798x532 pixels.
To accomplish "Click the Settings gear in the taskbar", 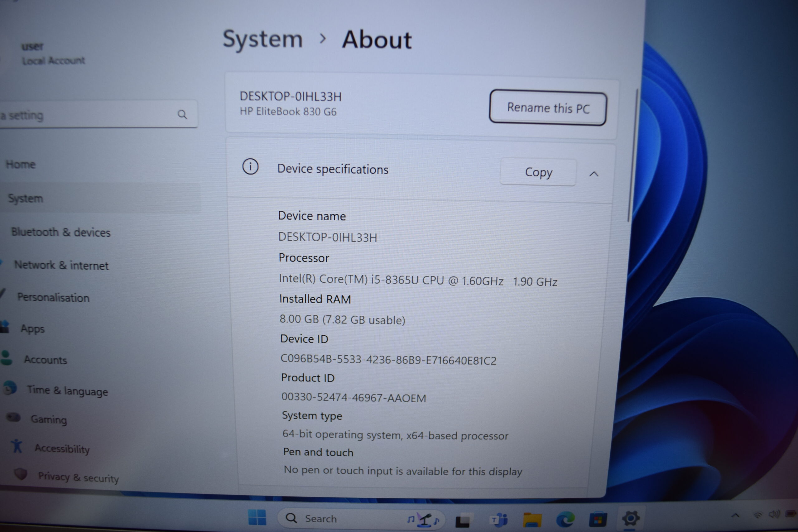I will point(630,518).
